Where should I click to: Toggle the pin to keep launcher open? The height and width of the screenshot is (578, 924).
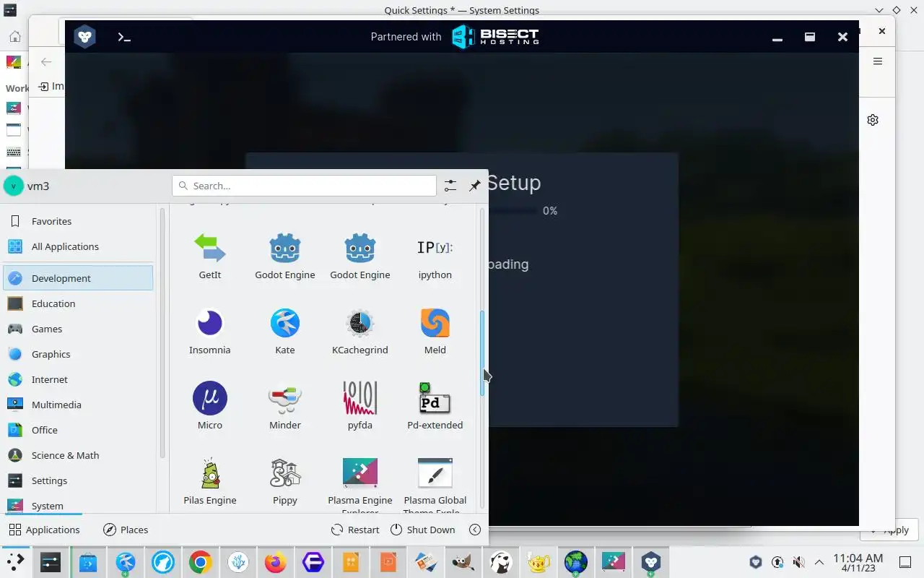(474, 186)
